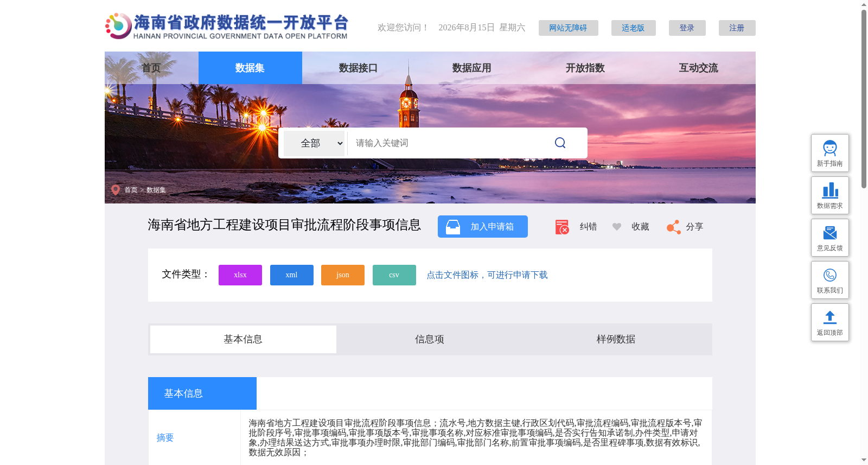Open 互动交流 navigation item
This screenshot has height=465, width=868.
pyautogui.click(x=698, y=68)
